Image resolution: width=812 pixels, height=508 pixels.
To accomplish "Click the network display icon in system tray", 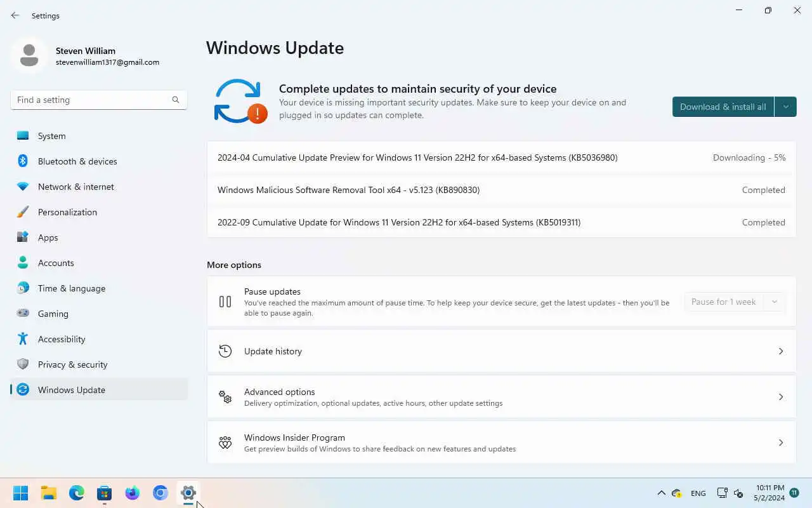I will point(722,493).
